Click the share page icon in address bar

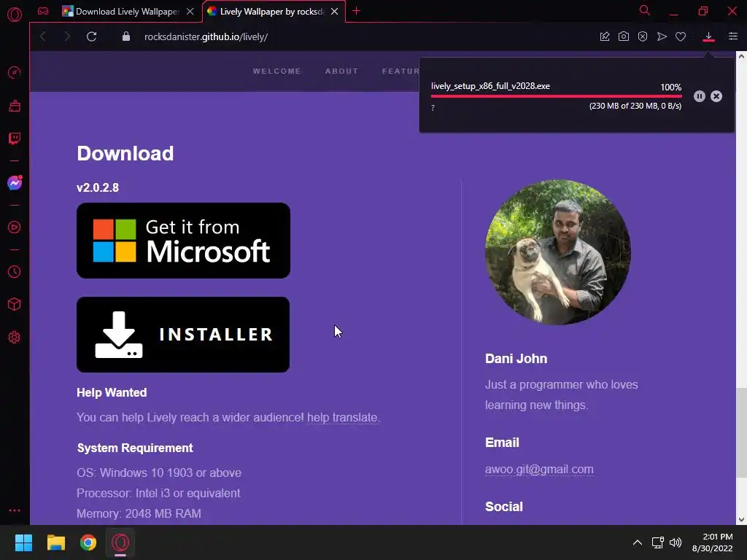[x=605, y=36]
